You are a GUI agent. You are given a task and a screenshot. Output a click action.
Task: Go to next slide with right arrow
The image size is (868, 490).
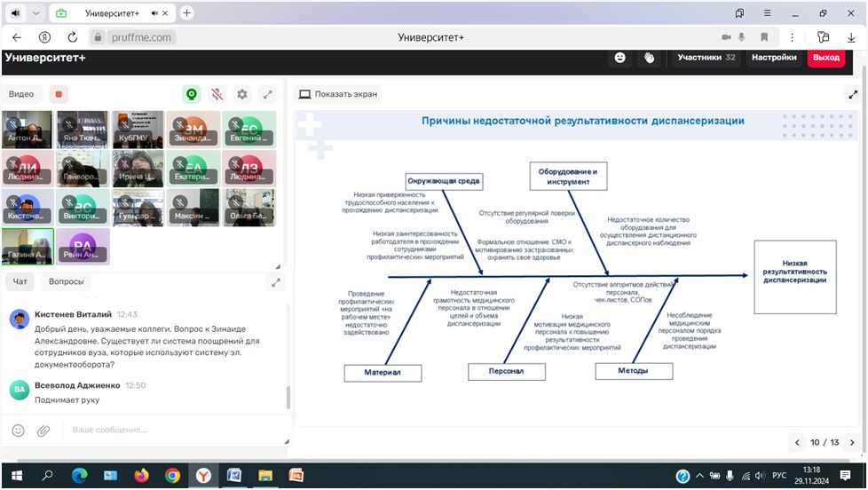pyautogui.click(x=851, y=442)
